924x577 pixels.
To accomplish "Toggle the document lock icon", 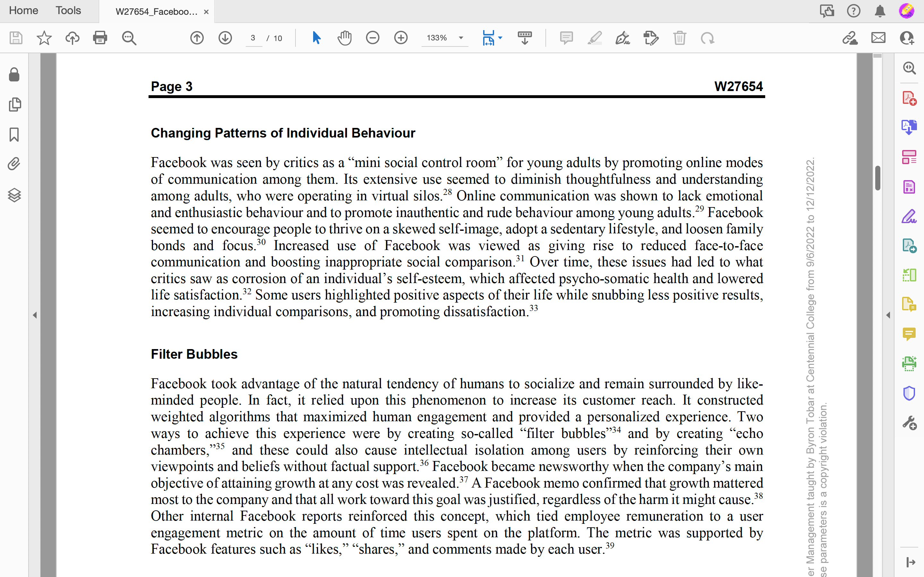I will [14, 75].
